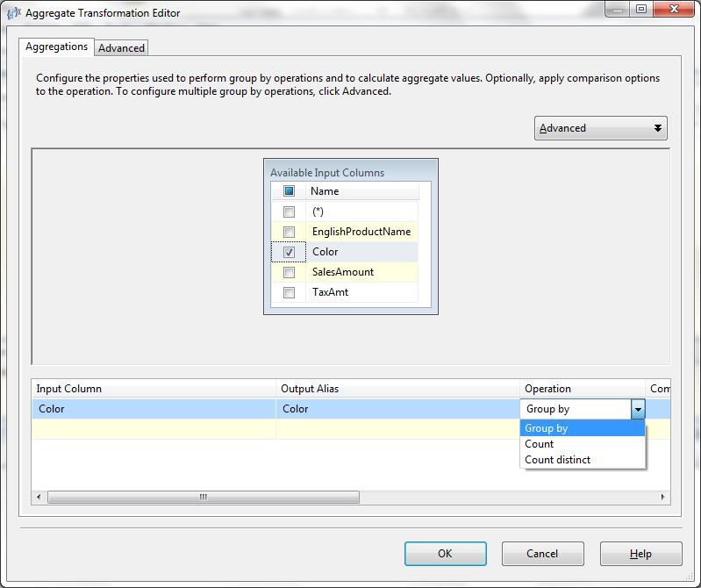Click the horizontal scrollbar right arrow
701x588 pixels.
662,497
